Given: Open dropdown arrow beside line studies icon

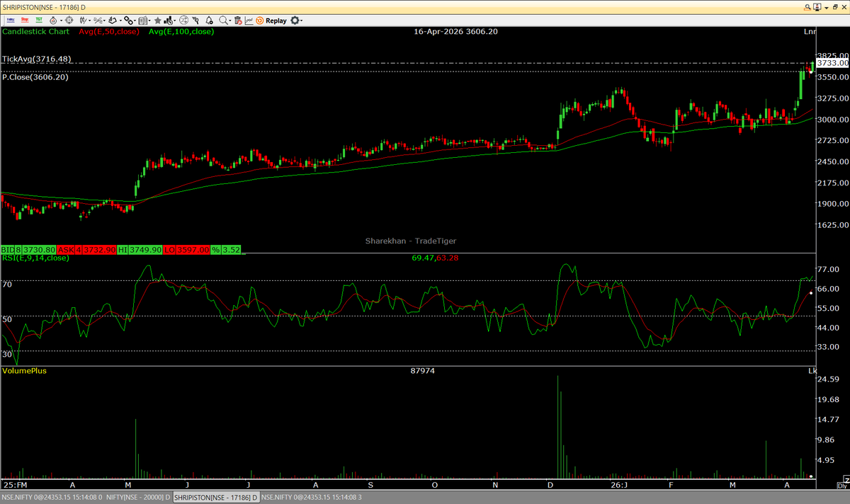Looking at the screenshot, I should 105,21.
